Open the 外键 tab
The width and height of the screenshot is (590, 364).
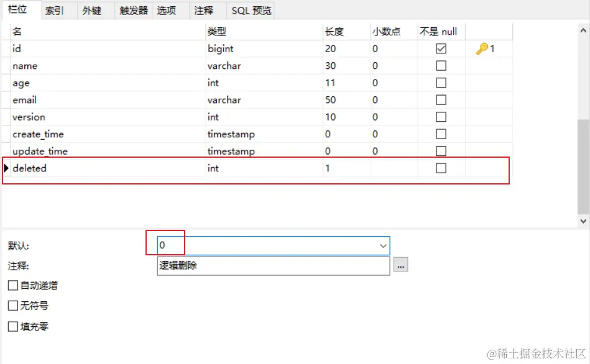[96, 11]
